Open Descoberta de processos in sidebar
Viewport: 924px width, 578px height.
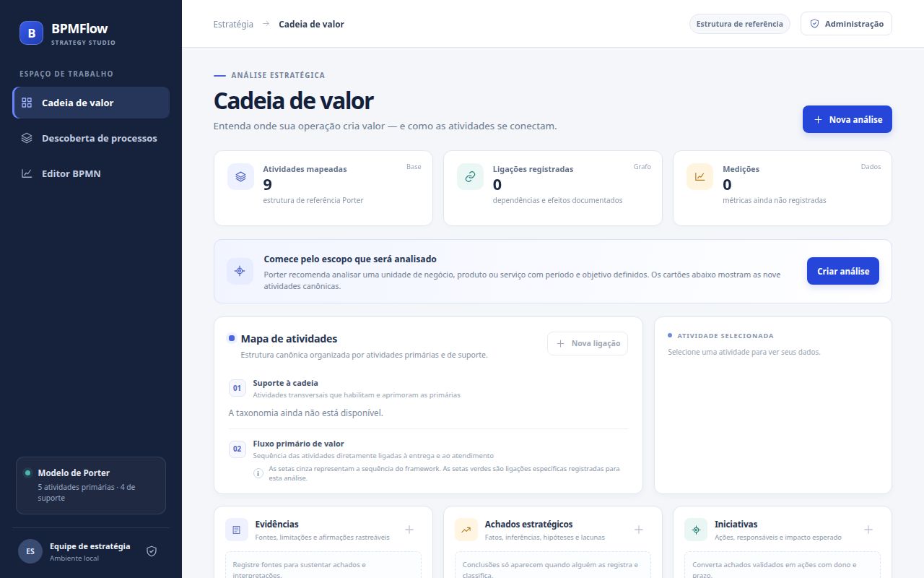pos(91,138)
